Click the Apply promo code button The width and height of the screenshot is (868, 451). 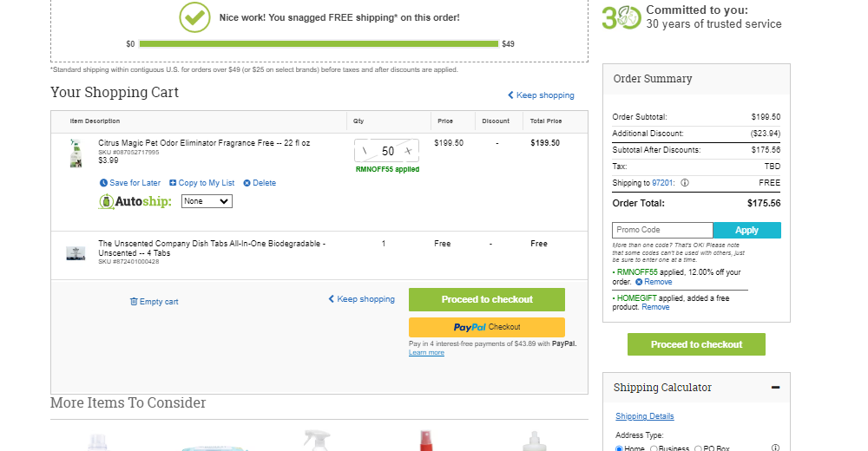(x=746, y=230)
